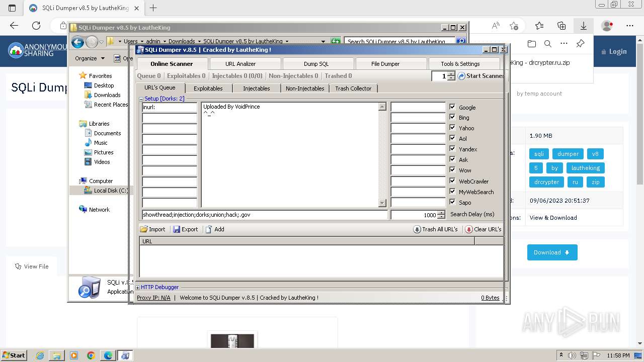Uncheck the Yandex search engine

point(452,149)
